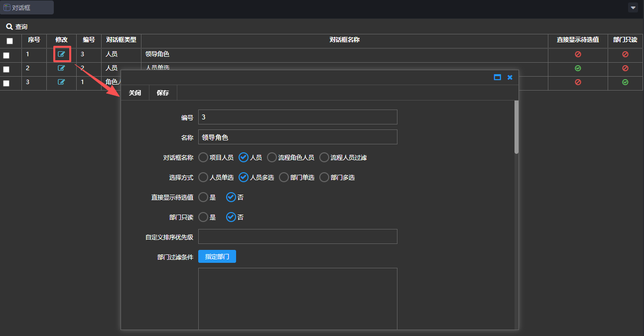Viewport: 644px width, 336px height.
Task: Check the checkbox for row 1
Action: (x=6, y=55)
